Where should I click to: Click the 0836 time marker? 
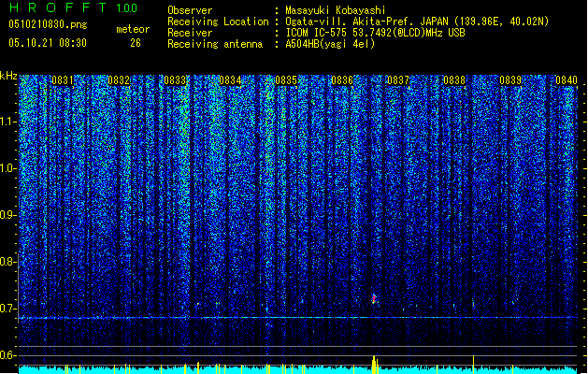click(342, 80)
